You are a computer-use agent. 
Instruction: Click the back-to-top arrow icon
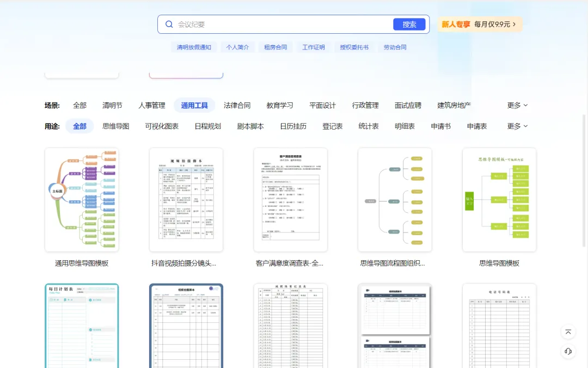pos(568,332)
